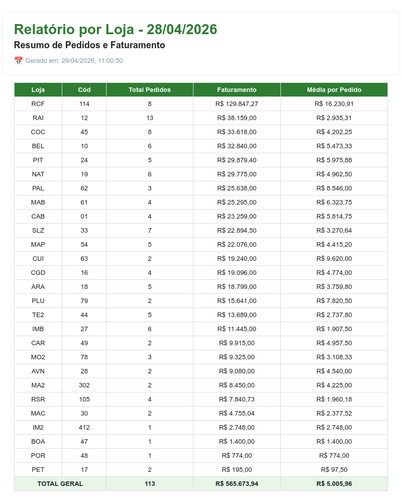Click média value R$ 8.546,00

click(x=334, y=188)
